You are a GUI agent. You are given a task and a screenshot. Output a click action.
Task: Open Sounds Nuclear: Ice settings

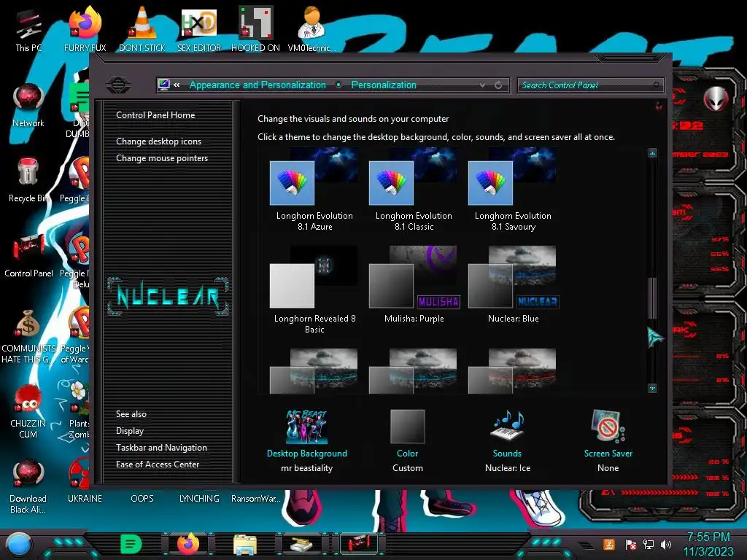coord(508,440)
